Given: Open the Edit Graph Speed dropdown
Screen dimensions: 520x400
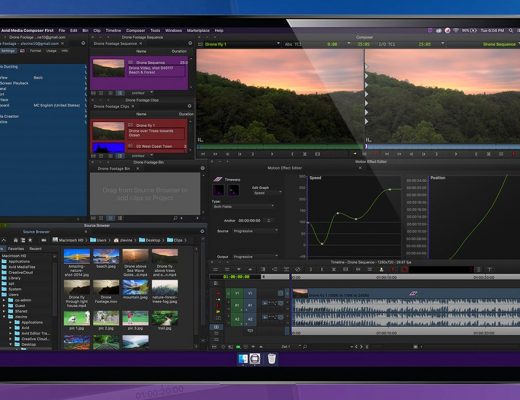Looking at the screenshot, I should (268, 193).
